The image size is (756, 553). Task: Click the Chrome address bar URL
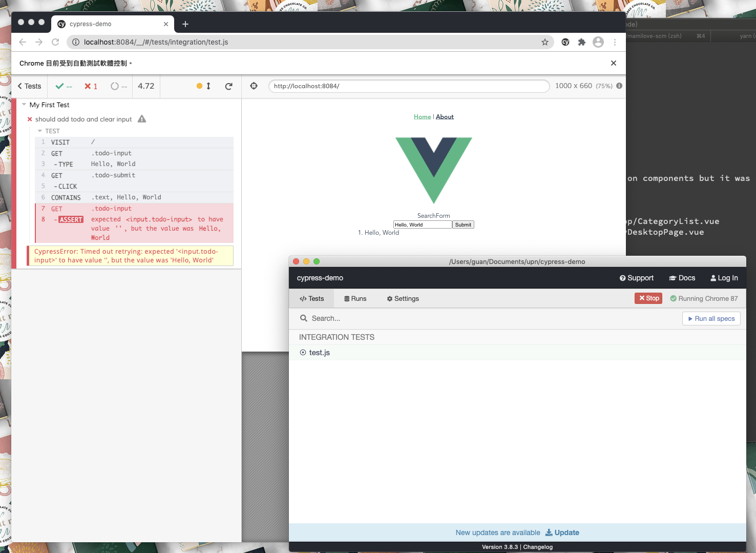coord(156,42)
